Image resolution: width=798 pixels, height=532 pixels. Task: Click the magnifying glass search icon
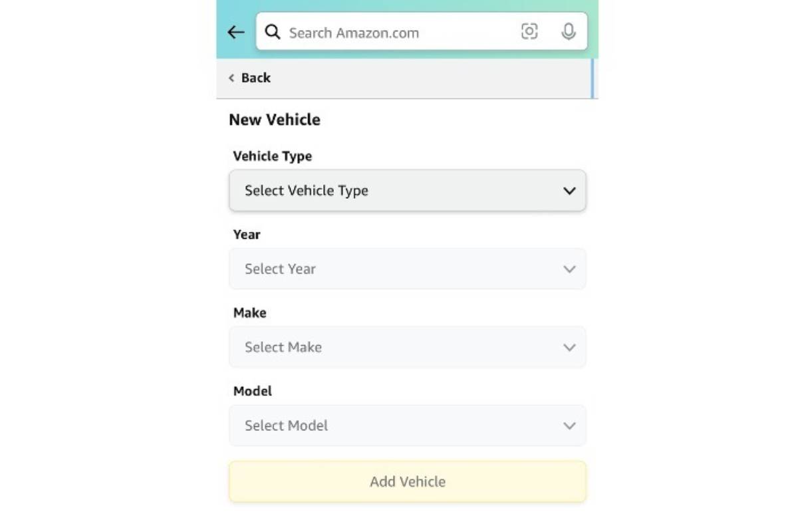click(273, 32)
